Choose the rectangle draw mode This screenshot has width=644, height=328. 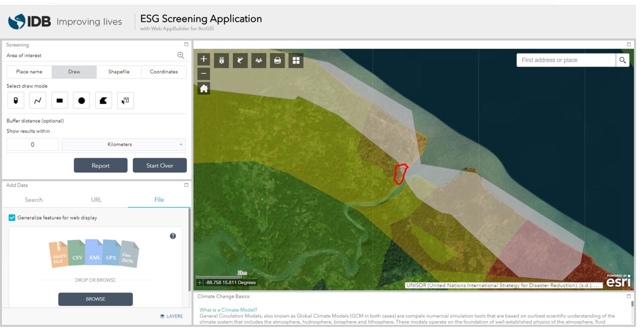(x=60, y=100)
